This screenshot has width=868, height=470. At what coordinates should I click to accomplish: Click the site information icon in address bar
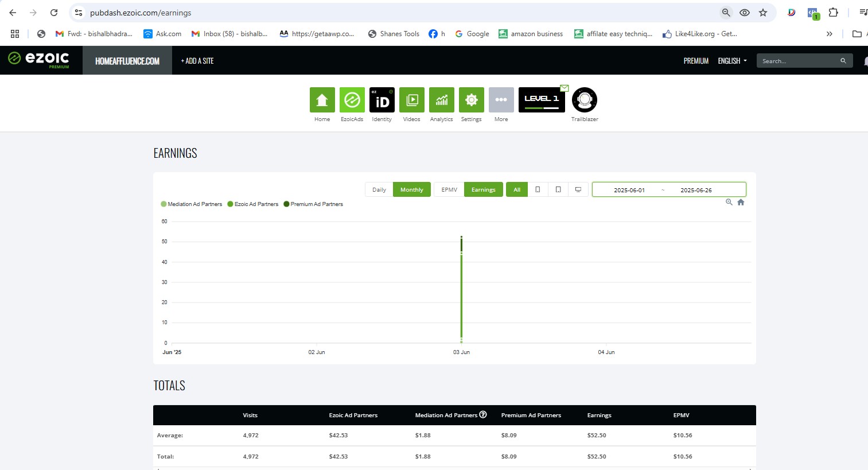pyautogui.click(x=79, y=13)
